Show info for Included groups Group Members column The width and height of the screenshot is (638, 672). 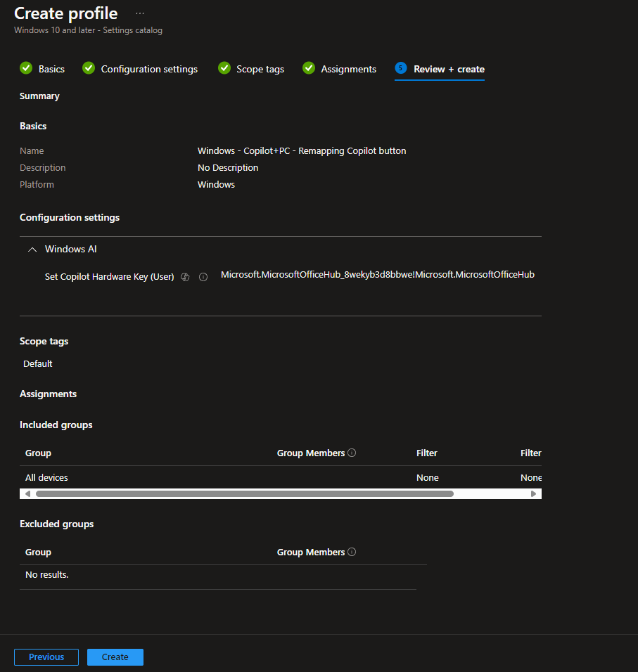pyautogui.click(x=352, y=453)
